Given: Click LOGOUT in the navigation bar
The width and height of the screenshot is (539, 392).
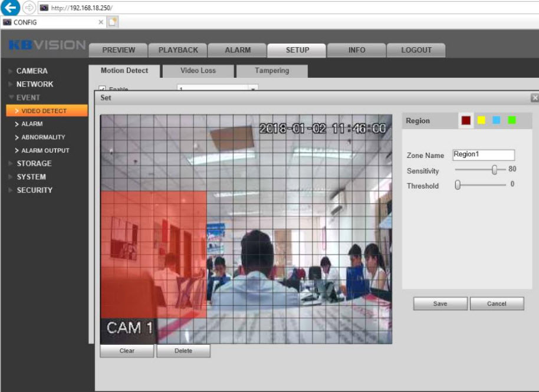Looking at the screenshot, I should pyautogui.click(x=416, y=50).
